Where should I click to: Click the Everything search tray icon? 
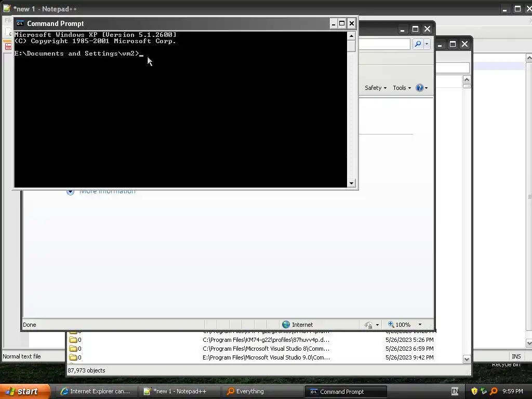pyautogui.click(x=494, y=392)
